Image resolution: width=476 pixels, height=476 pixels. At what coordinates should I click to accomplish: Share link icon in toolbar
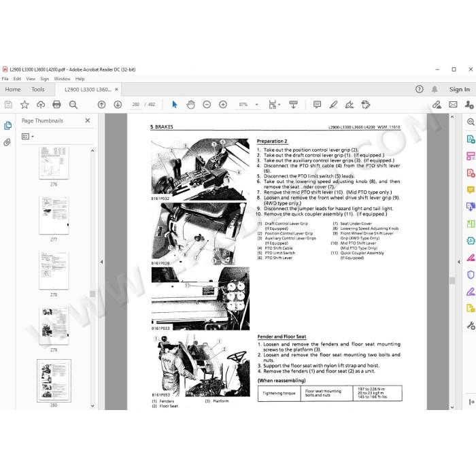(437, 105)
